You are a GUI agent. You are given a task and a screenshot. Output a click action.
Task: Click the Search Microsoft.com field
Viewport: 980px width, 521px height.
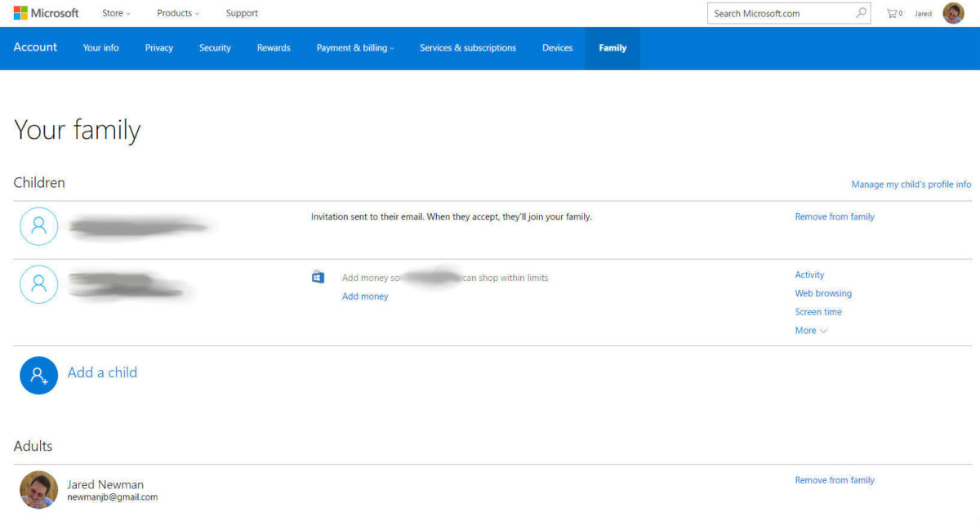click(780, 13)
